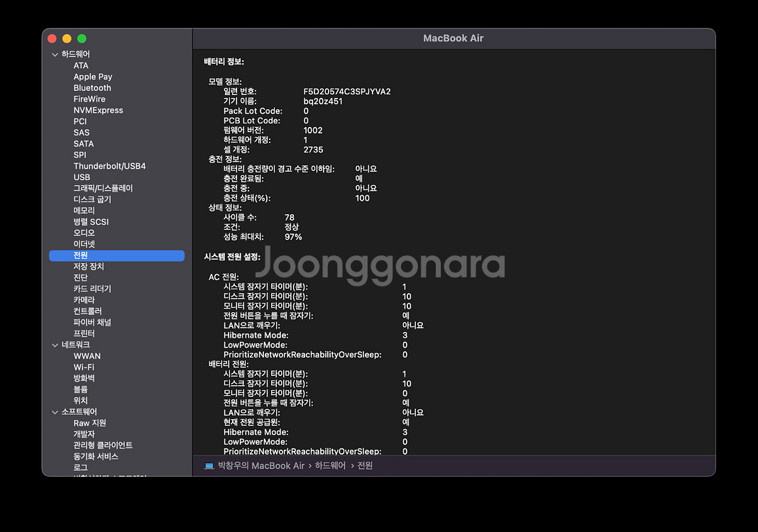Image resolution: width=758 pixels, height=532 pixels.
Task: Select SAS in the sidebar
Action: (81, 133)
